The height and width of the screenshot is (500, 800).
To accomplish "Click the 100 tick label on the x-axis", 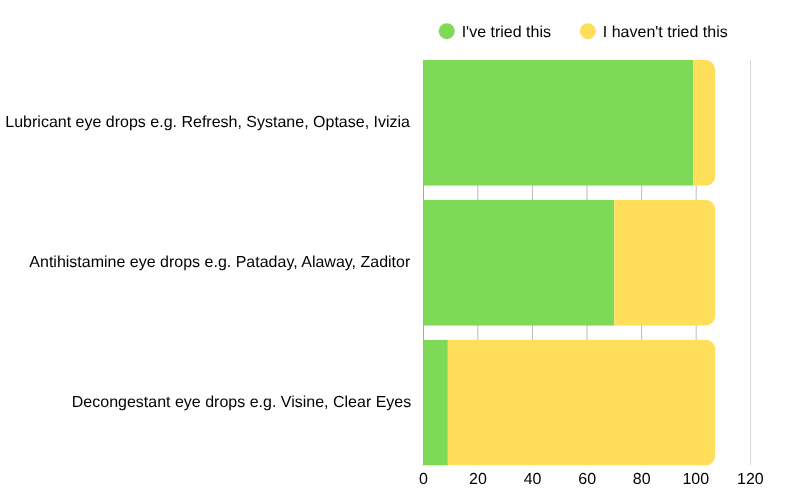I will (696, 478).
